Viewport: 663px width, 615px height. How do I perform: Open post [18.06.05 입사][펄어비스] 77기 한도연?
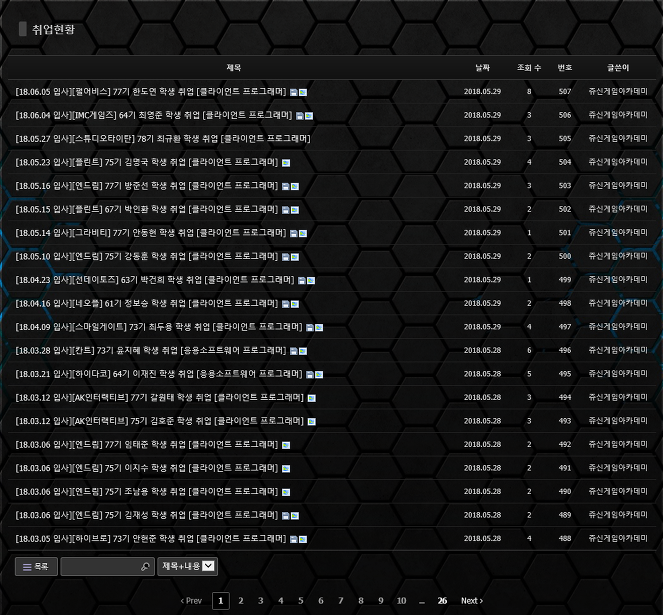[x=151, y=92]
